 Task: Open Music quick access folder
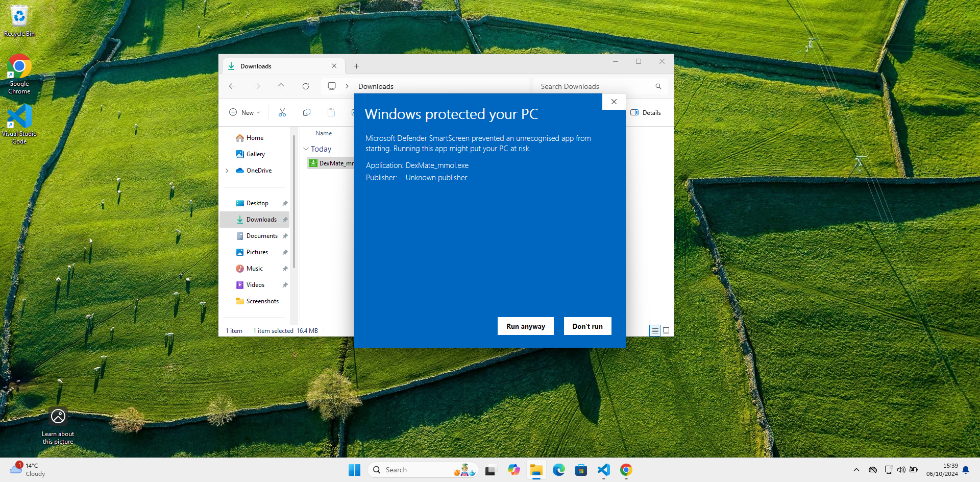pyautogui.click(x=254, y=269)
